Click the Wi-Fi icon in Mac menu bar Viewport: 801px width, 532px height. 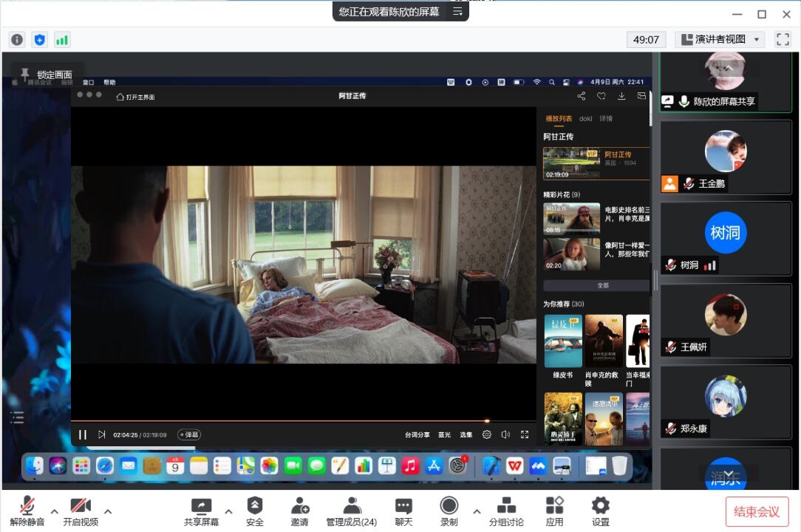(536, 82)
